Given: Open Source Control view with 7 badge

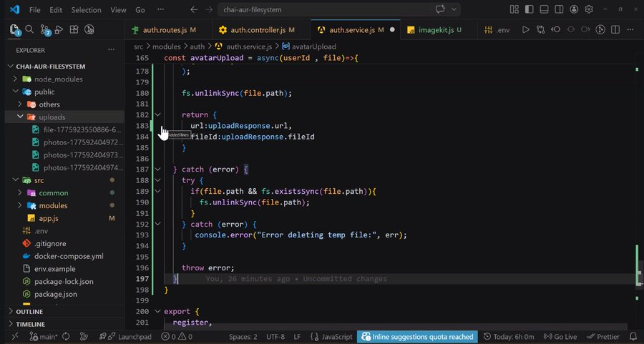Looking at the screenshot, I should [45, 29].
